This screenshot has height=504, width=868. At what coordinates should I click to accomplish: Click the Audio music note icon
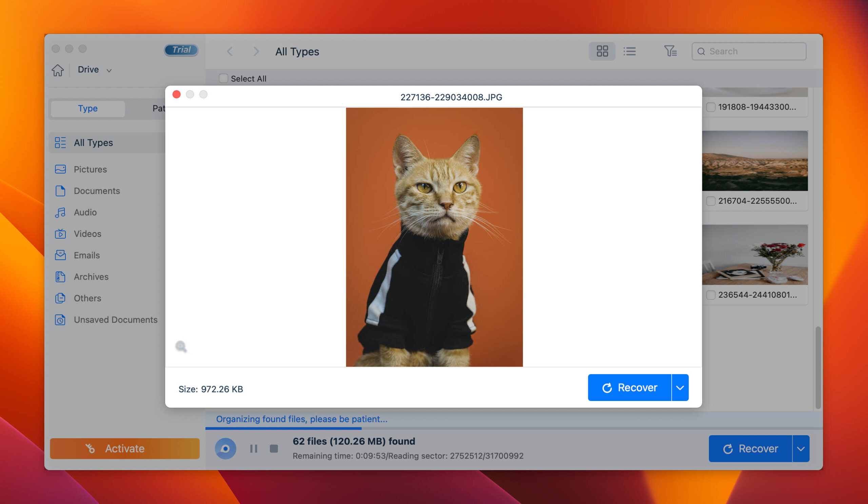[x=60, y=213]
